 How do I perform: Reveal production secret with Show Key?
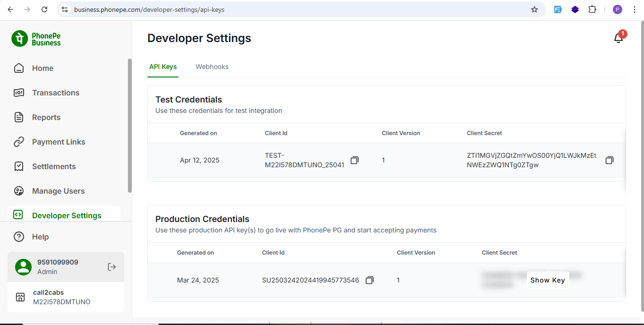(547, 280)
